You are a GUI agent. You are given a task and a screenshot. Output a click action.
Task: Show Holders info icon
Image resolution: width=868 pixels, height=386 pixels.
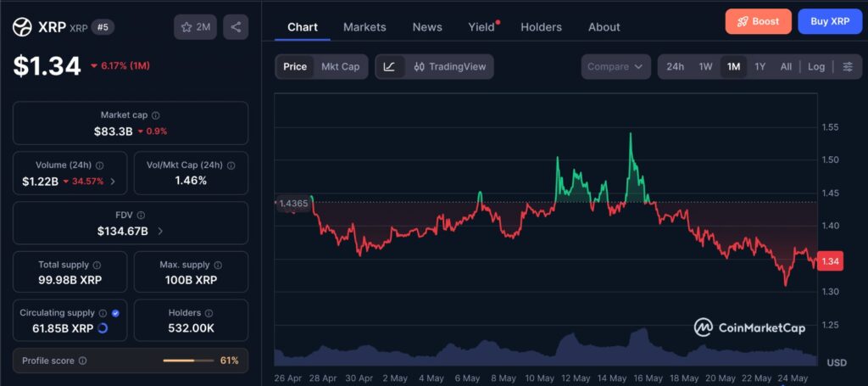coord(209,313)
